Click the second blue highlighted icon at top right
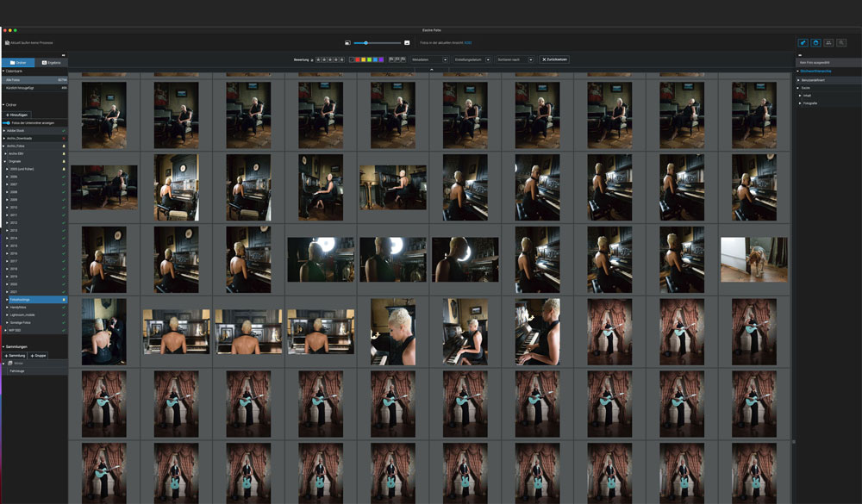 click(x=815, y=42)
